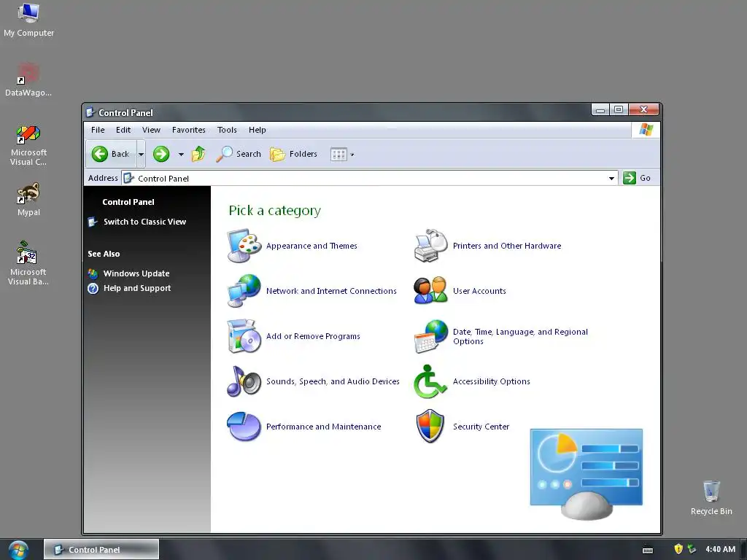Click Control Panel taskbar button
This screenshot has width=747, height=560.
pos(101,550)
